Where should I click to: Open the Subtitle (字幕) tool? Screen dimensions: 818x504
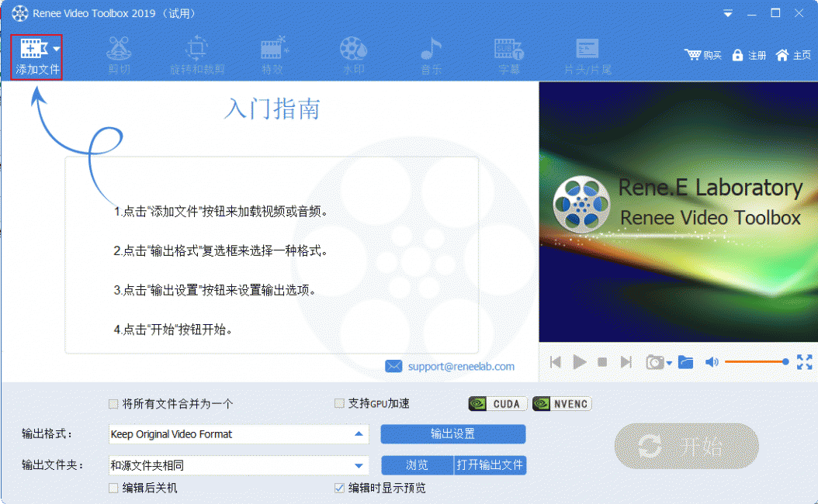[509, 54]
